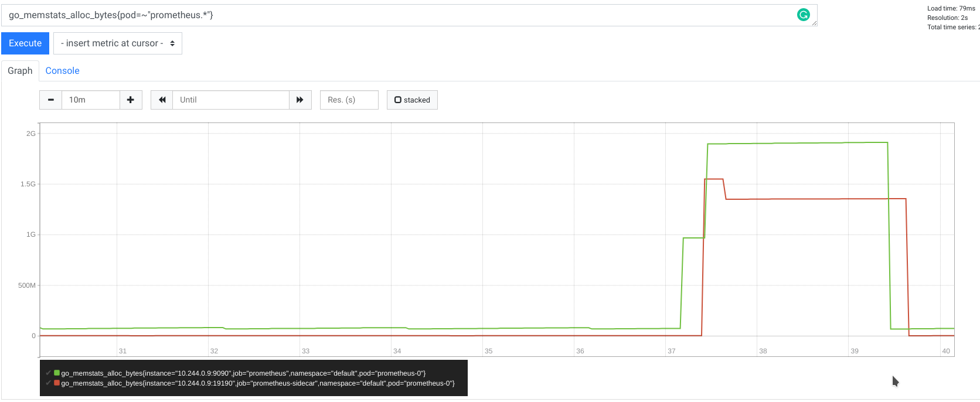Image resolution: width=980 pixels, height=402 pixels.
Task: Click the 40 x-axis tick label
Action: pyautogui.click(x=946, y=351)
